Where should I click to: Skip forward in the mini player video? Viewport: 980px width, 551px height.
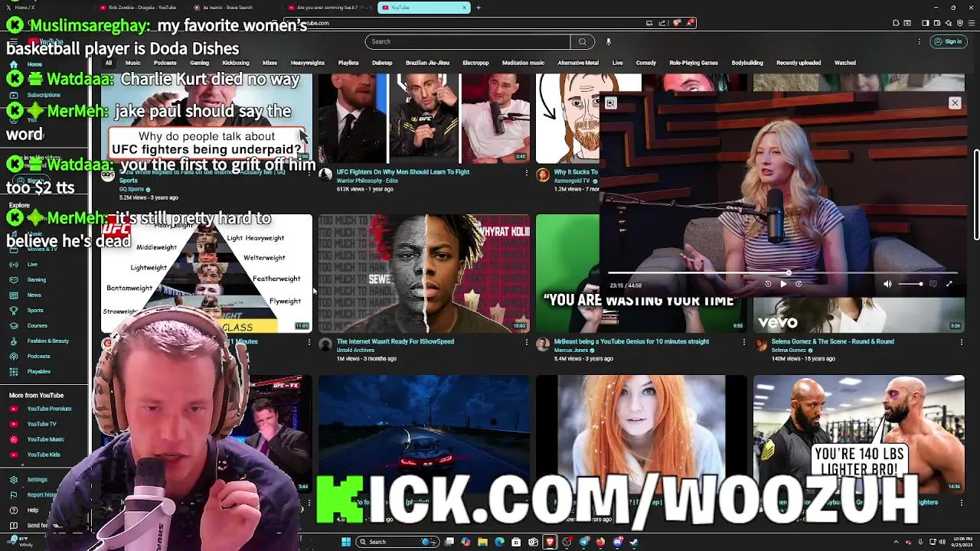tap(799, 284)
